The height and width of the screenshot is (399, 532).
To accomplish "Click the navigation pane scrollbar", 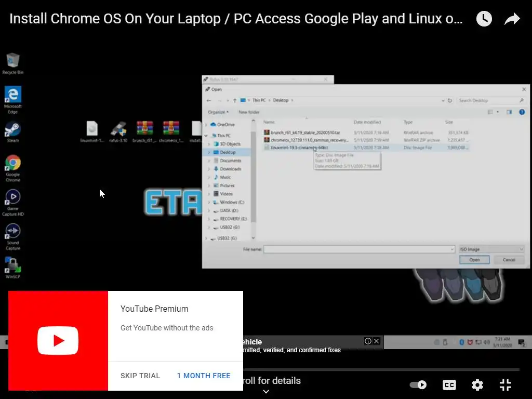I will point(253,177).
